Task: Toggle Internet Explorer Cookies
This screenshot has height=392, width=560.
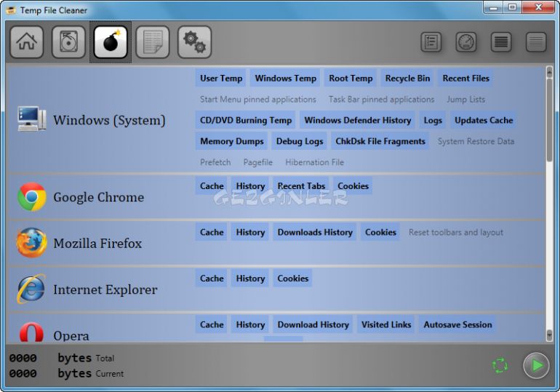Action: pos(293,279)
